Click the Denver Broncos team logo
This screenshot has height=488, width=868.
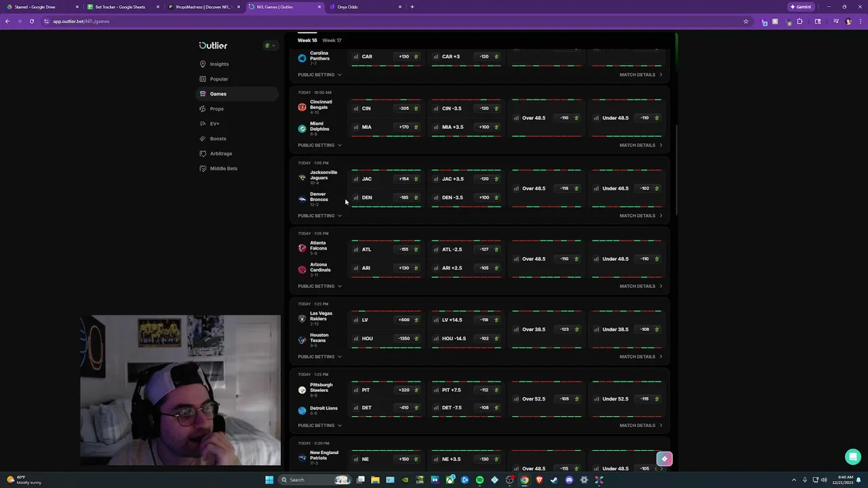tap(302, 199)
